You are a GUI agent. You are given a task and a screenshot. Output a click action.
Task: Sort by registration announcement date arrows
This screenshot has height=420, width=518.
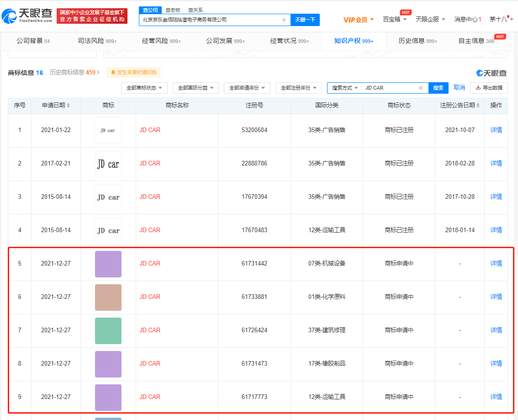click(478, 106)
